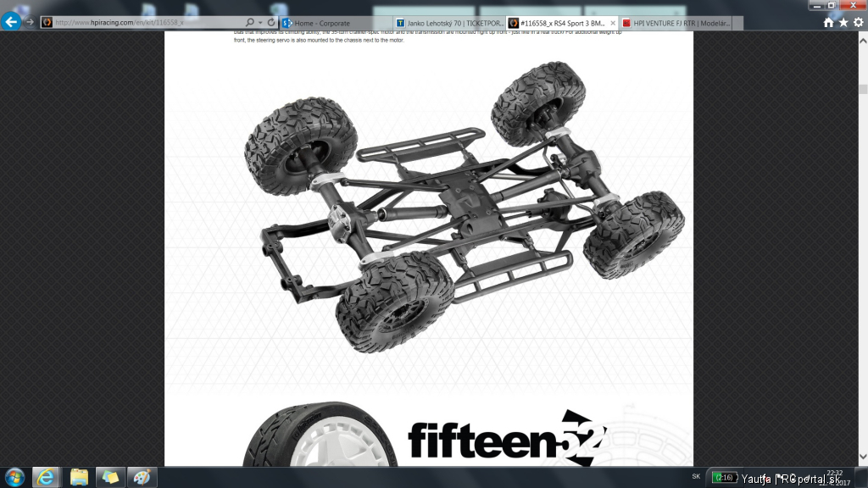Switch to the Home - Corporate tab
This screenshot has height=488, width=868.
tap(336, 23)
